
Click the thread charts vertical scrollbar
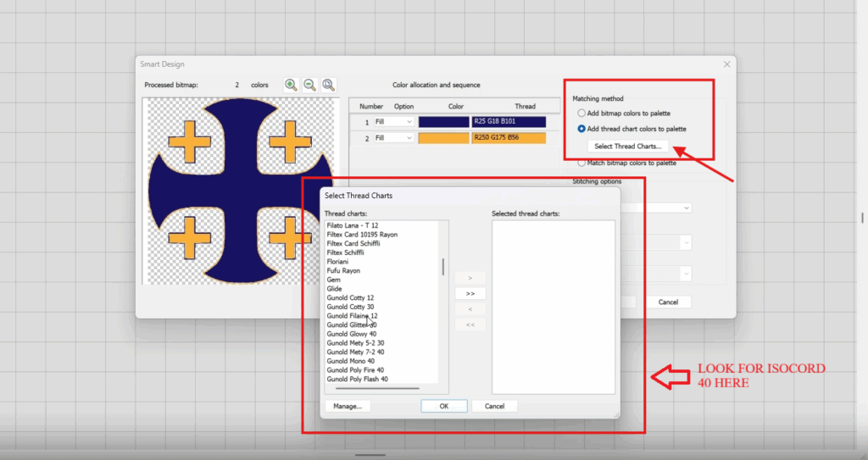point(442,267)
